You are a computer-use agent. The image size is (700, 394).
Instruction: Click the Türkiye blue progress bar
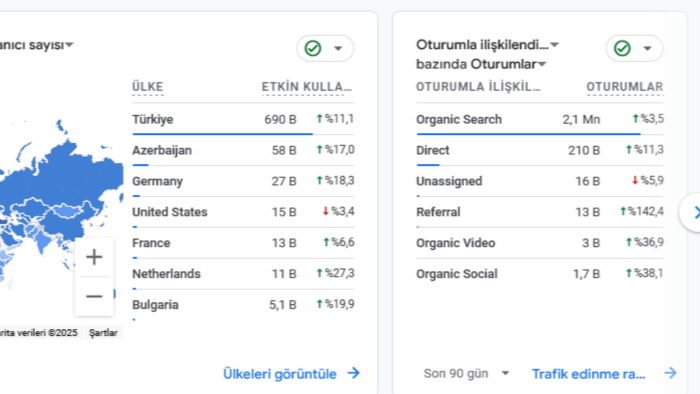(x=222, y=133)
